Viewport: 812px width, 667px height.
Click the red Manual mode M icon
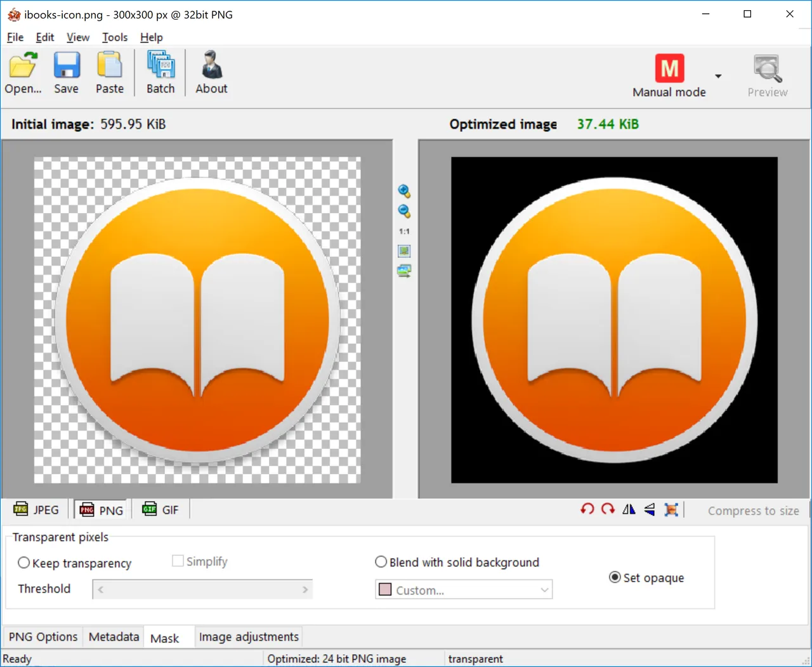669,68
